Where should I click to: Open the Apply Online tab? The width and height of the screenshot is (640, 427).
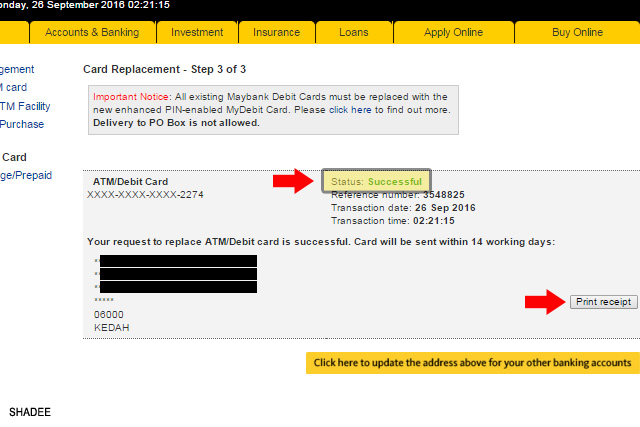(x=453, y=32)
